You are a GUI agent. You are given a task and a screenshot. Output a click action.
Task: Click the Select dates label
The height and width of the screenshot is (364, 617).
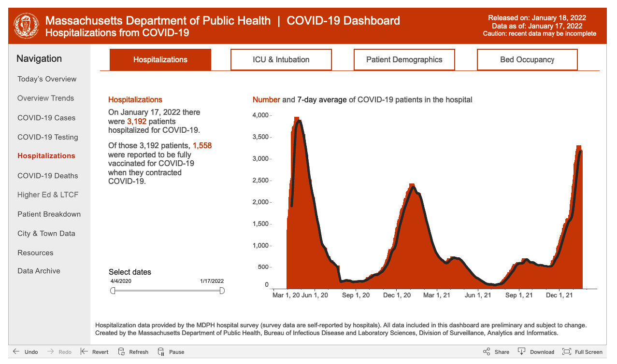pyautogui.click(x=130, y=272)
